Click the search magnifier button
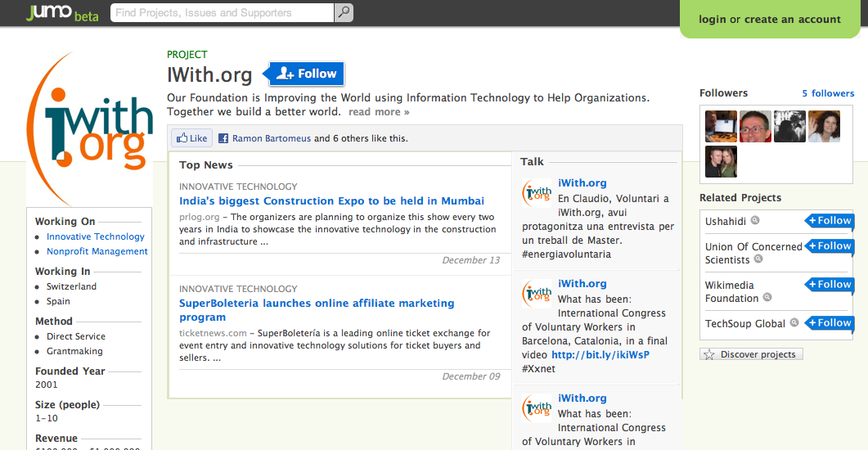Image resolution: width=868 pixels, height=450 pixels. (344, 12)
